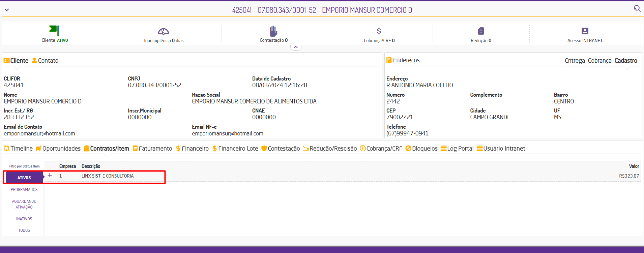The width and height of the screenshot is (644, 253).
Task: Show the Cadastro address
Action: (626, 61)
